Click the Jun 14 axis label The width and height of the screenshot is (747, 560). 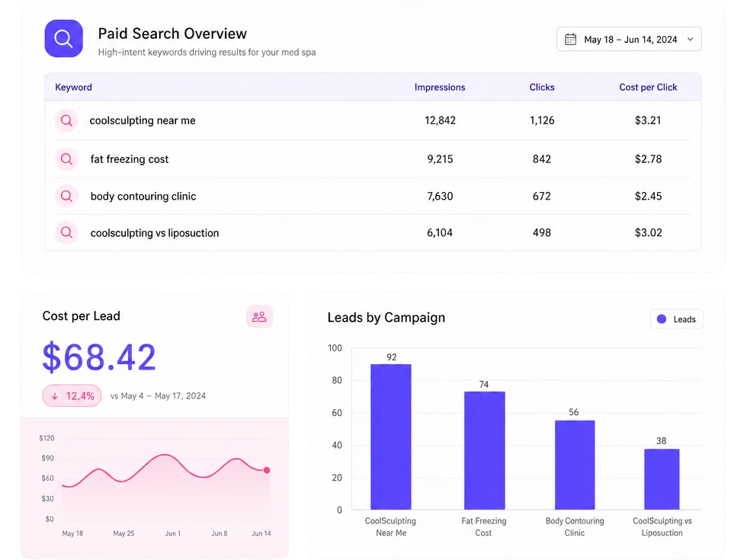261,533
